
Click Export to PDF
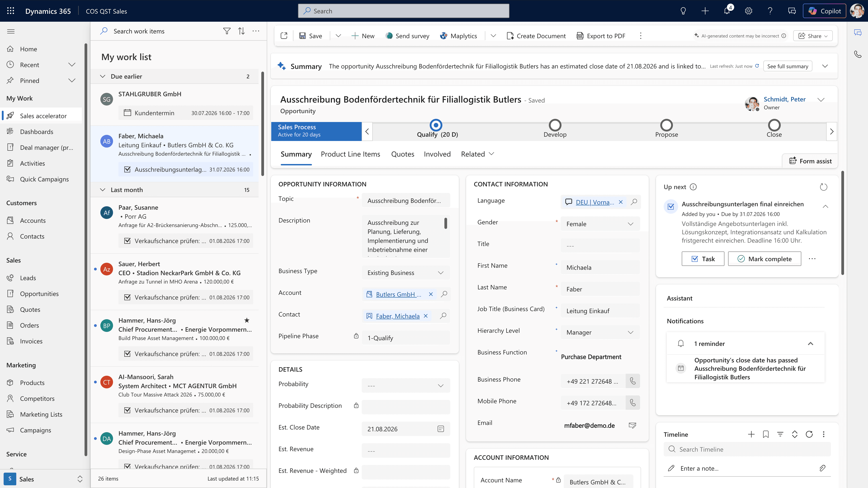pos(601,36)
